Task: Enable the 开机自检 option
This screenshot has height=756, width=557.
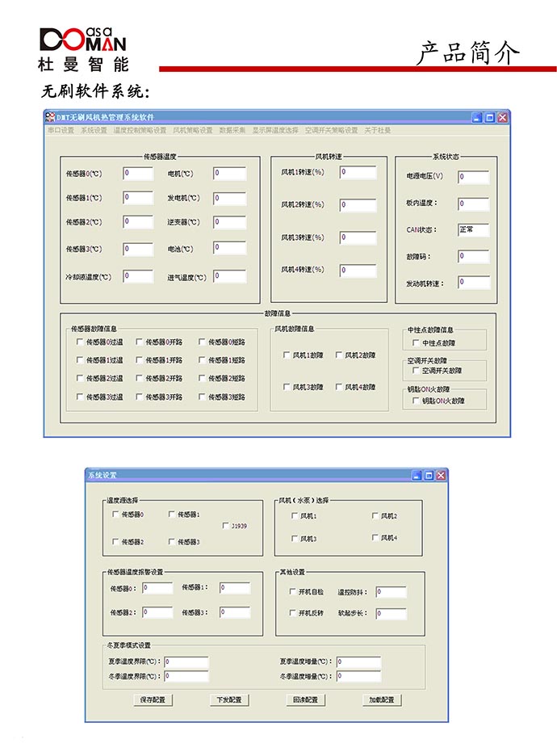Action: pyautogui.click(x=292, y=591)
